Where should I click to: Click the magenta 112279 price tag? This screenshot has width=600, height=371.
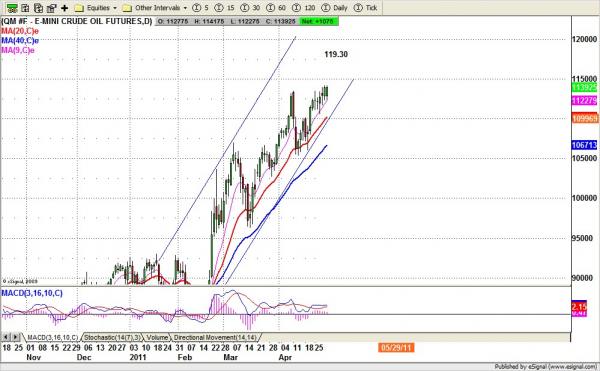pos(584,101)
